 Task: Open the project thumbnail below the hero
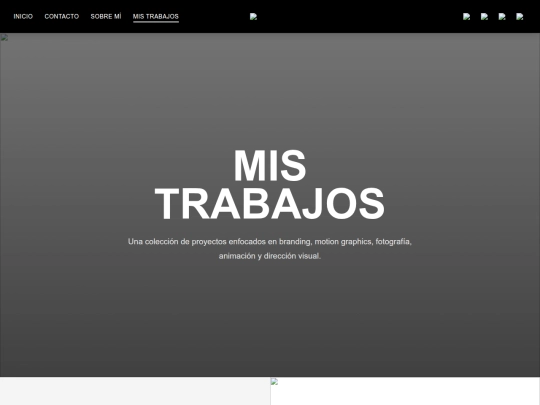pyautogui.click(x=405, y=391)
